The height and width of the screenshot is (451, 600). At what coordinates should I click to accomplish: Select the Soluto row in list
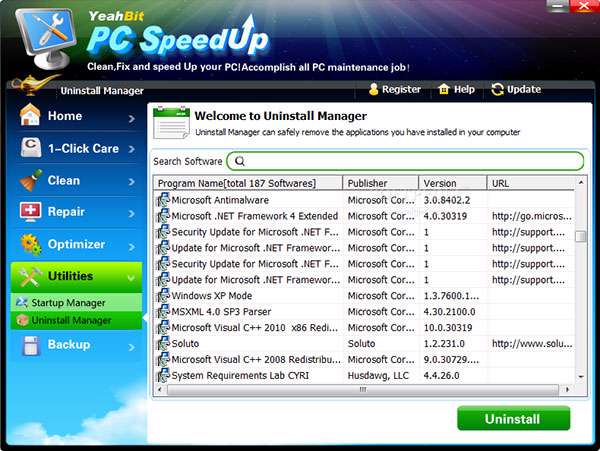[x=250, y=343]
